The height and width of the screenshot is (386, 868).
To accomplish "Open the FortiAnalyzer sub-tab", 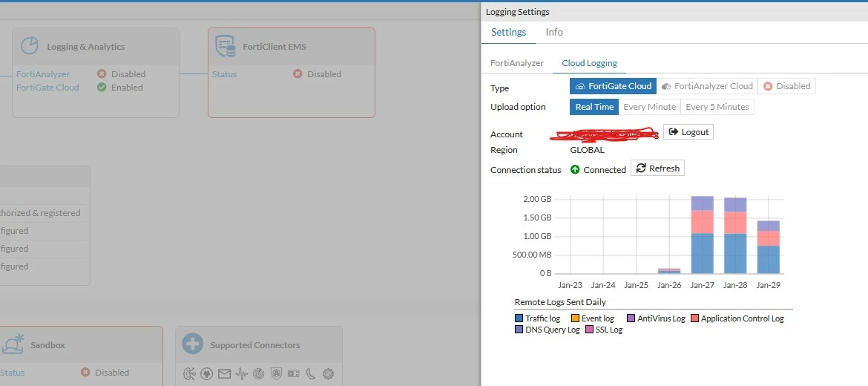I will (x=517, y=63).
